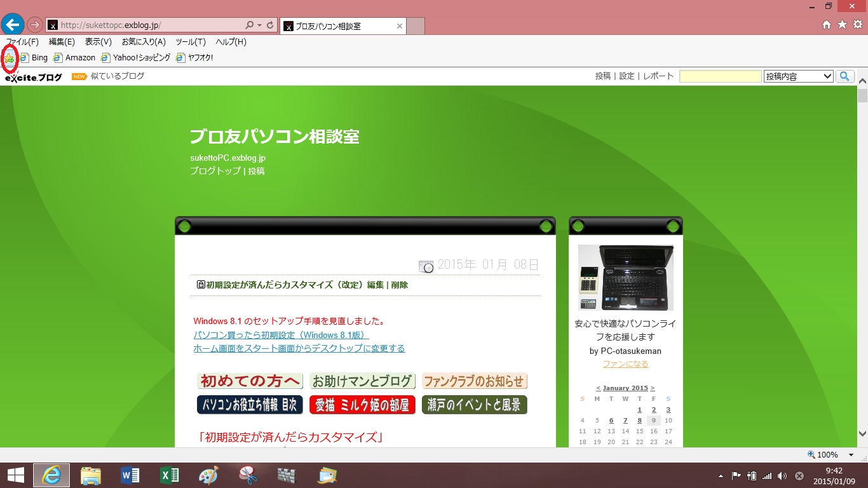Open the お気に入り(A) menu
The width and height of the screenshot is (868, 488).
[x=144, y=42]
